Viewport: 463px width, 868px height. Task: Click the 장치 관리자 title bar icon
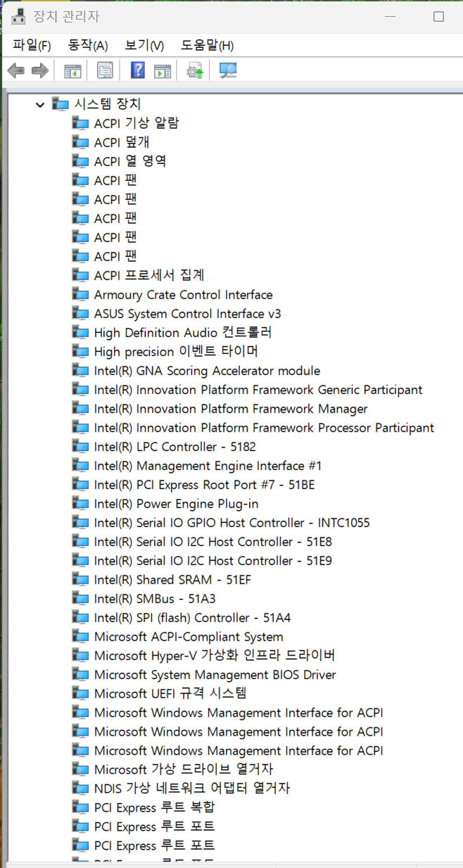tap(18, 15)
